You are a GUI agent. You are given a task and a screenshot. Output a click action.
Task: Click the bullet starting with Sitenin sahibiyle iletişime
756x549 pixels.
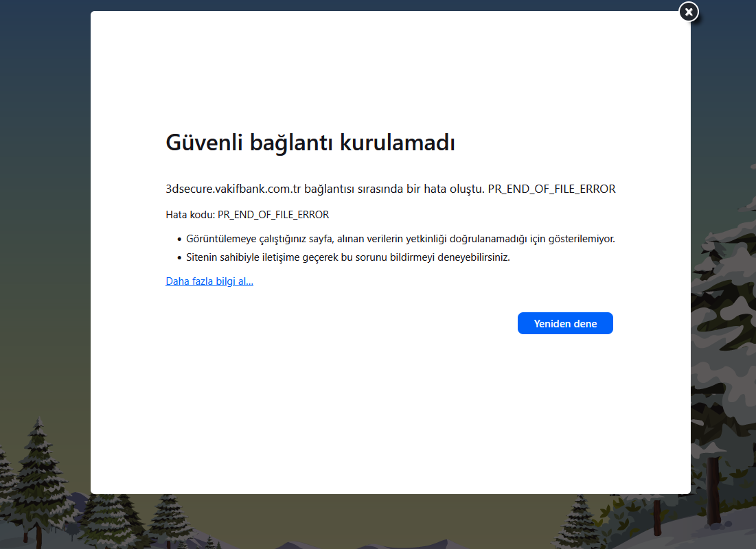pyautogui.click(x=347, y=257)
